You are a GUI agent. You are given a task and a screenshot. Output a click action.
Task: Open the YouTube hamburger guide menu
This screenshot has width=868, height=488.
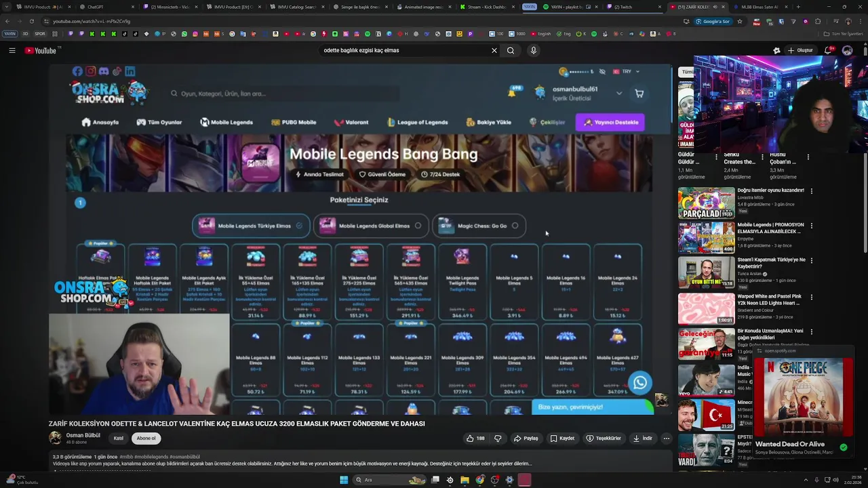pos(12,50)
